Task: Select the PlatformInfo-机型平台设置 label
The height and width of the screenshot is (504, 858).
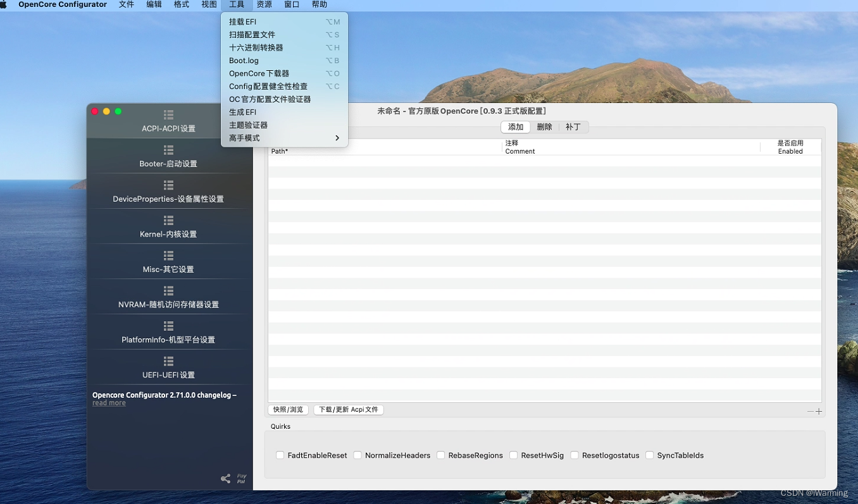Action: click(168, 340)
